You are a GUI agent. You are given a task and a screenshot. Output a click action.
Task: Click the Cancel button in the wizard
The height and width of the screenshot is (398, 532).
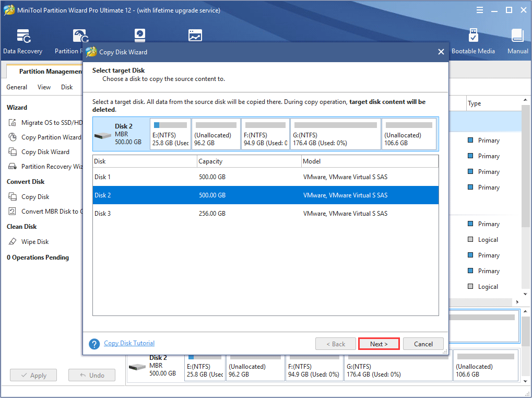[x=423, y=344]
